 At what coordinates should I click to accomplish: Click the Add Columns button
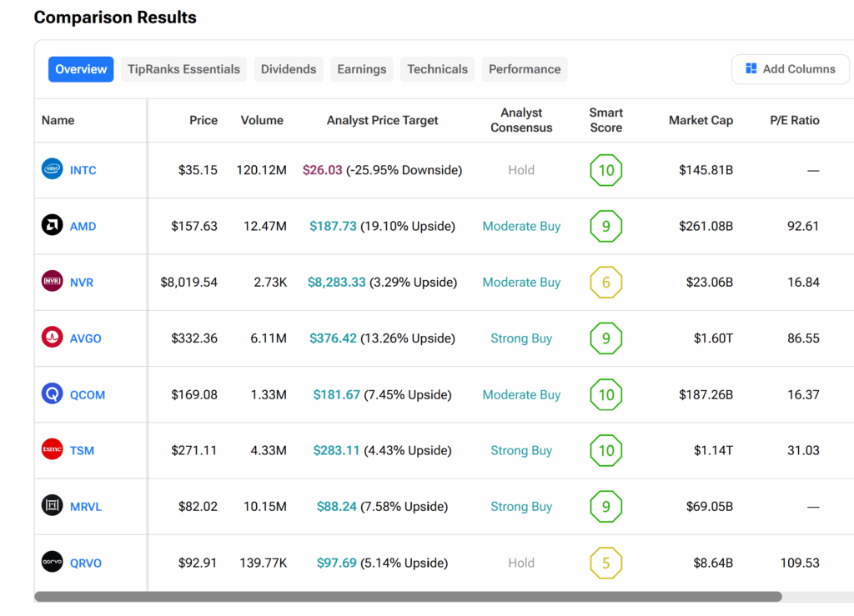point(791,69)
